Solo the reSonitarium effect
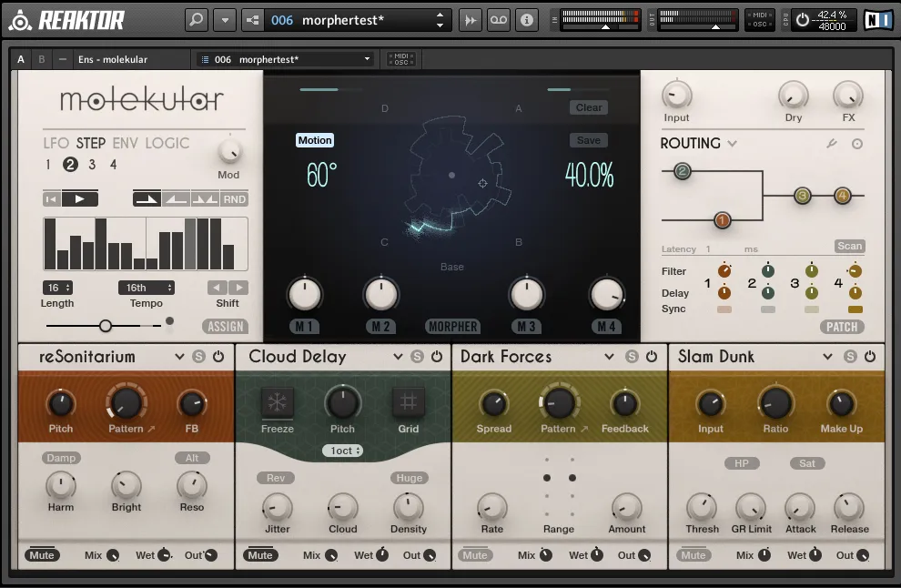Image resolution: width=901 pixels, height=588 pixels. pos(198,357)
